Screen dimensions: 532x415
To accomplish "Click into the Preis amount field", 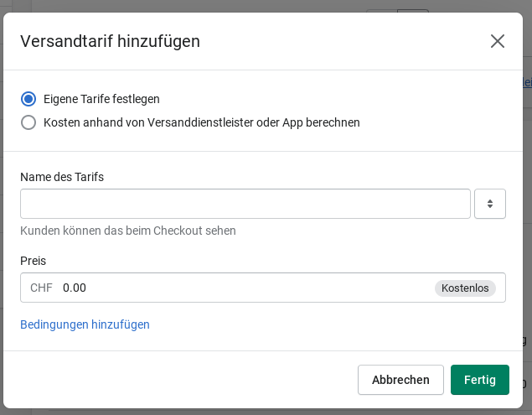I will (243, 288).
